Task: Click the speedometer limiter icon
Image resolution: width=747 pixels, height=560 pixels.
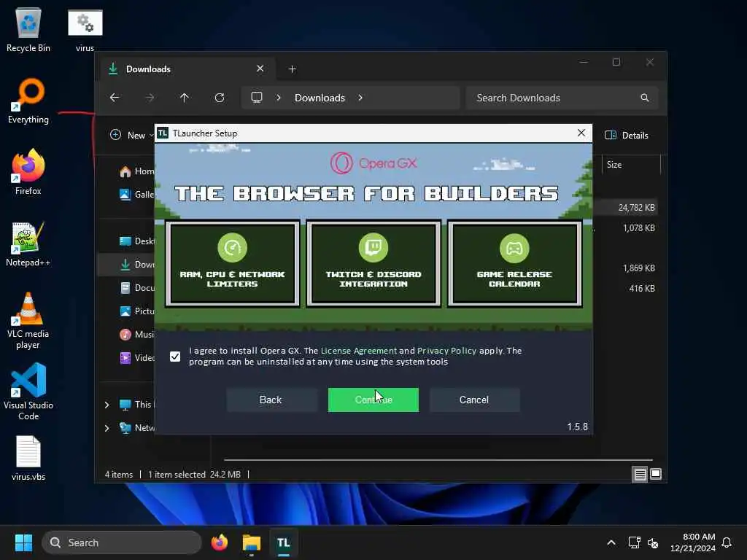Action: [x=233, y=248]
